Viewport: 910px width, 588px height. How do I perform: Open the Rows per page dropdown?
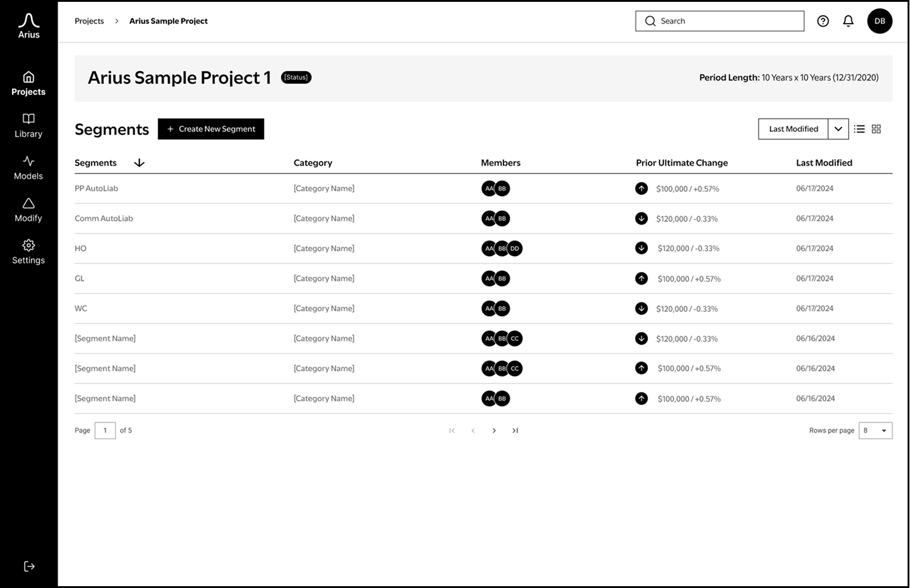(875, 430)
